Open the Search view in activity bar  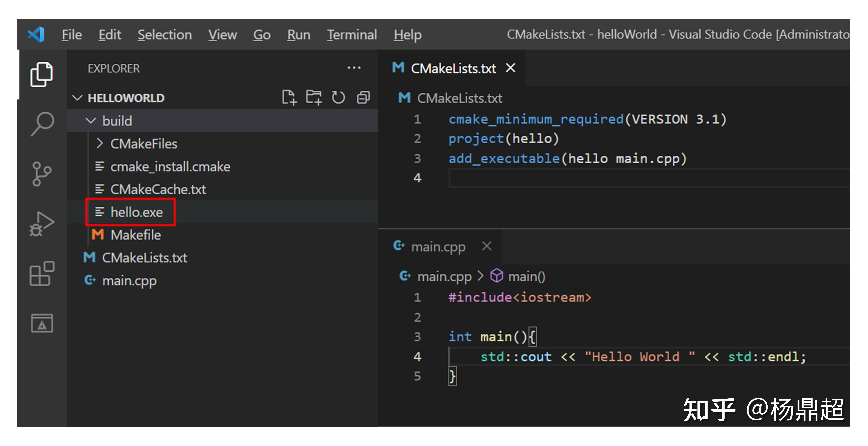(x=42, y=124)
